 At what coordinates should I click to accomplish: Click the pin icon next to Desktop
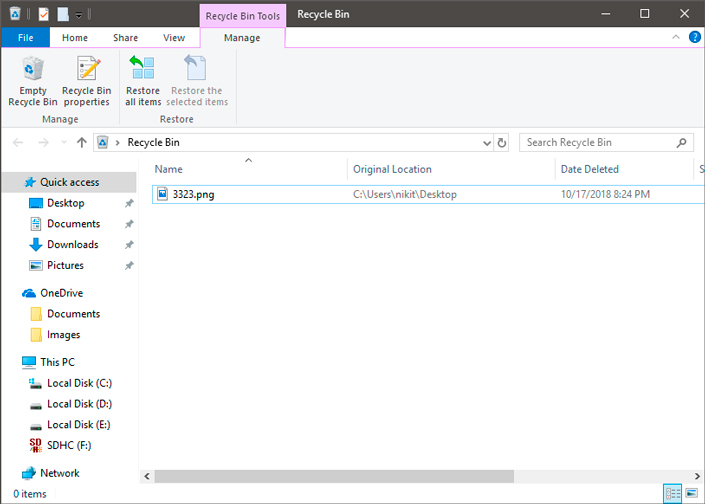(129, 203)
